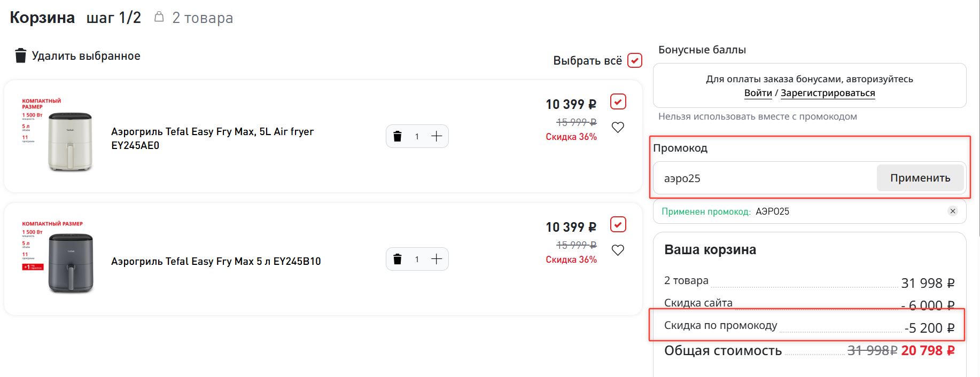Click the promo code input field
Image resolution: width=980 pixels, height=377 pixels.
point(764,178)
